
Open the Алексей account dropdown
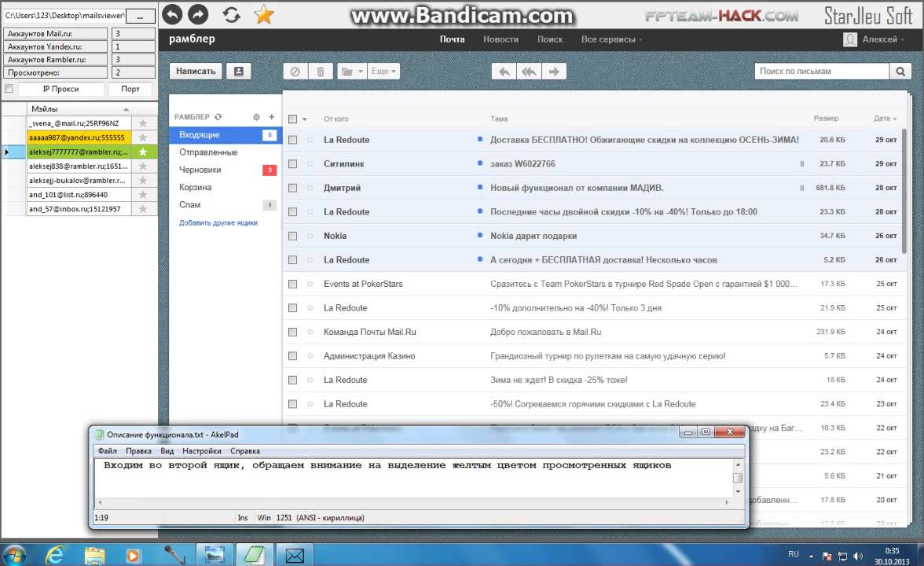883,39
